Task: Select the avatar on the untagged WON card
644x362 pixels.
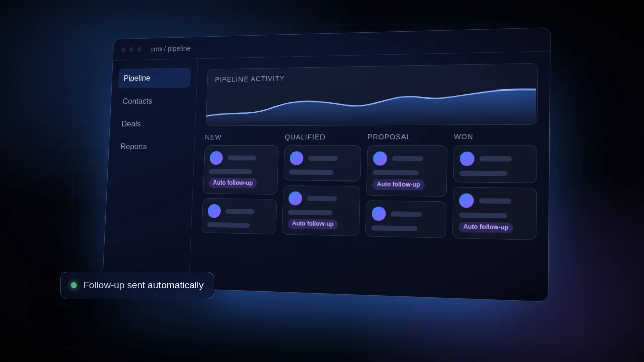Action: tap(467, 159)
